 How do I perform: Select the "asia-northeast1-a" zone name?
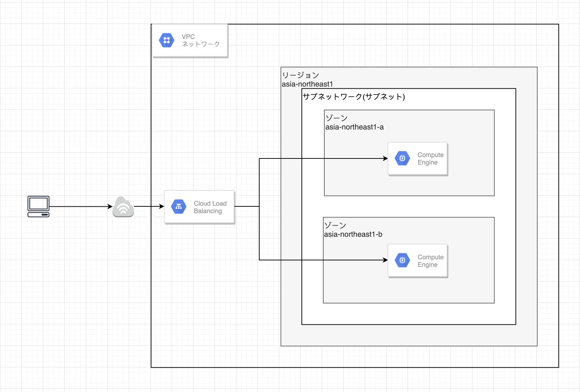(x=354, y=127)
